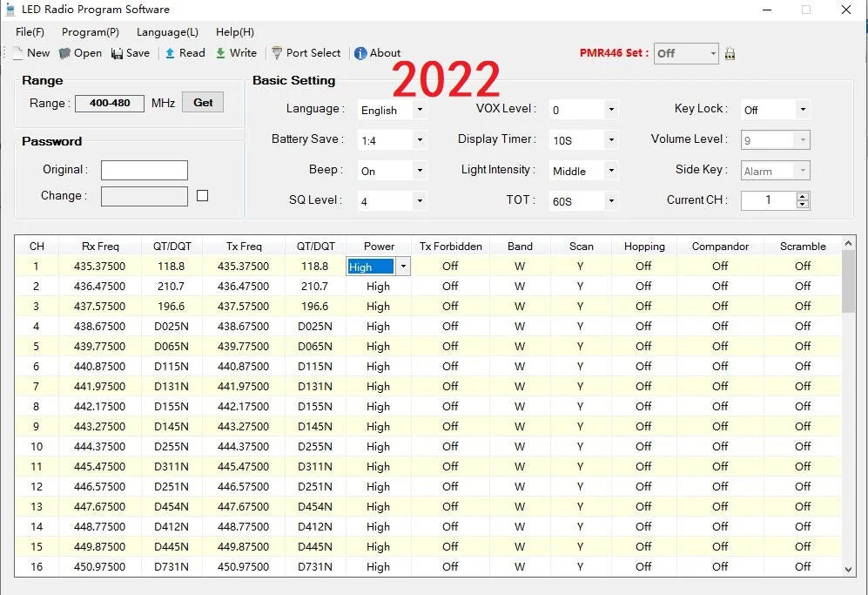Increase Current CH with the up arrow
868x595 pixels.
(x=802, y=196)
